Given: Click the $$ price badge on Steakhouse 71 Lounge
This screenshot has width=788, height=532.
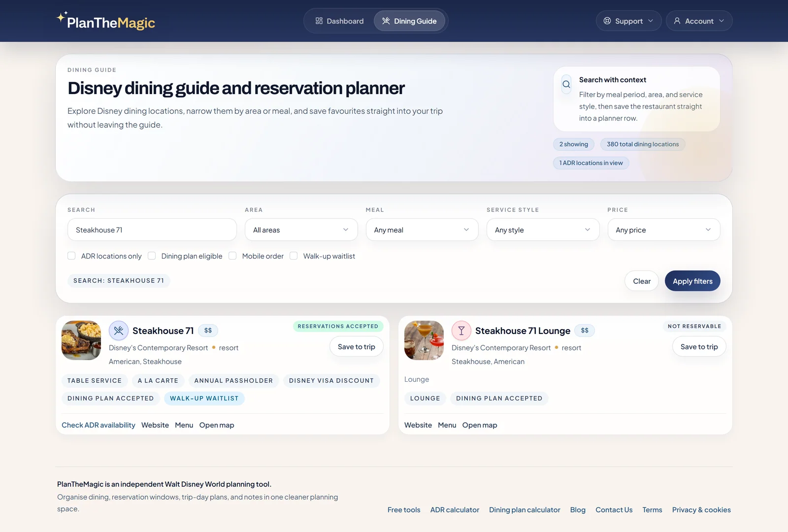Looking at the screenshot, I should coord(585,331).
